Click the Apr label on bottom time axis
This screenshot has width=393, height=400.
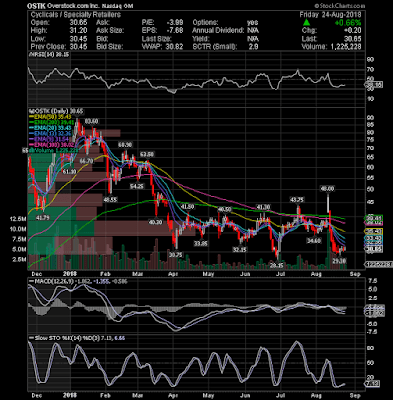tap(173, 396)
